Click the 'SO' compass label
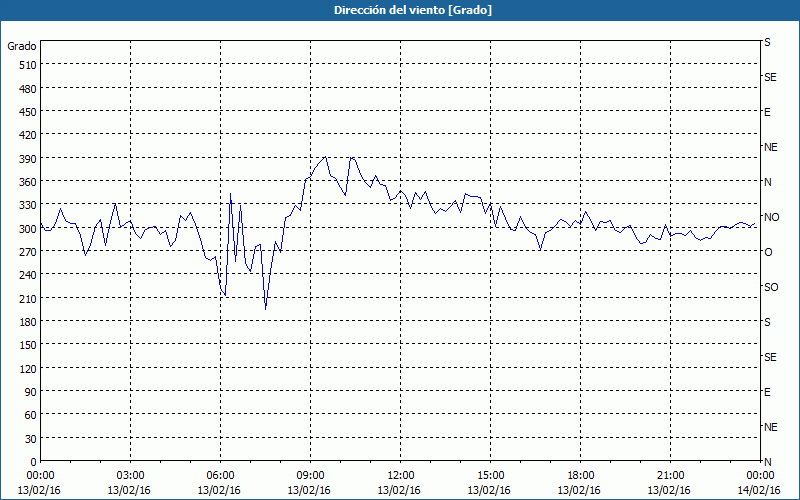This screenshot has width=800, height=500. click(771, 287)
